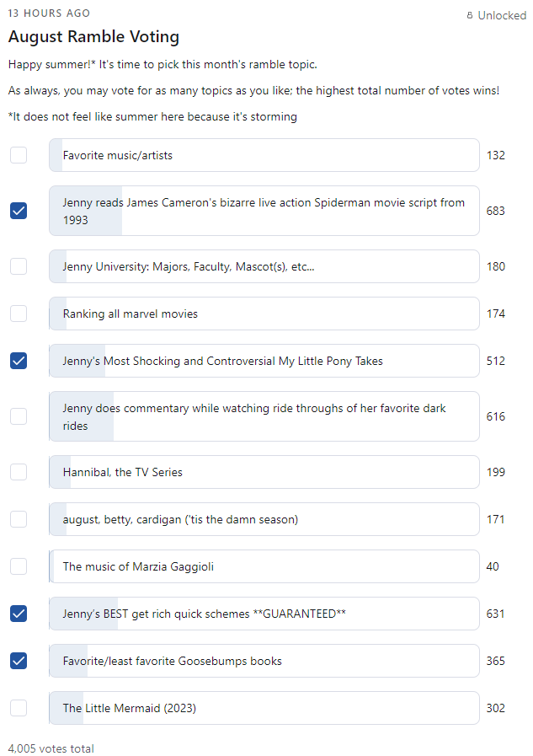Click The Little Mermaid (2023) option bar
Screen dimensions: 533x756
(x=264, y=708)
